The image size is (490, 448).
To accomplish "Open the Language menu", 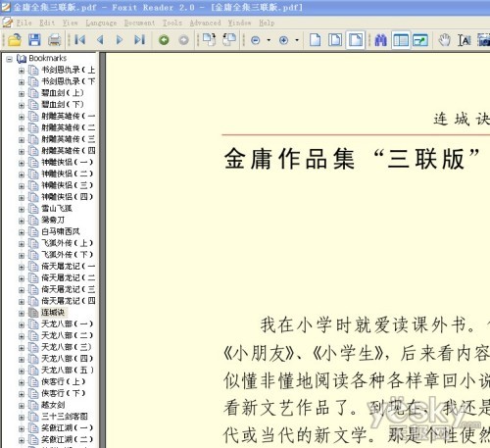I will pyautogui.click(x=101, y=23).
